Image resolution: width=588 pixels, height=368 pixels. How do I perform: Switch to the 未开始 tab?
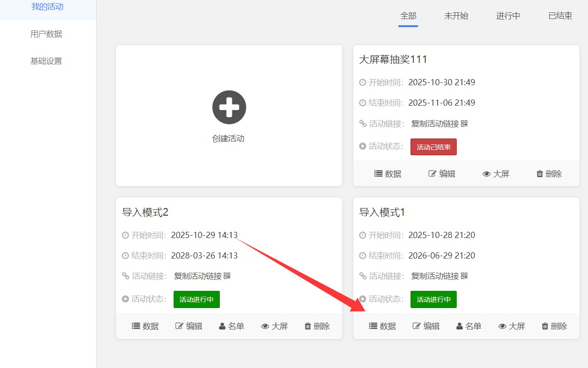tap(456, 16)
